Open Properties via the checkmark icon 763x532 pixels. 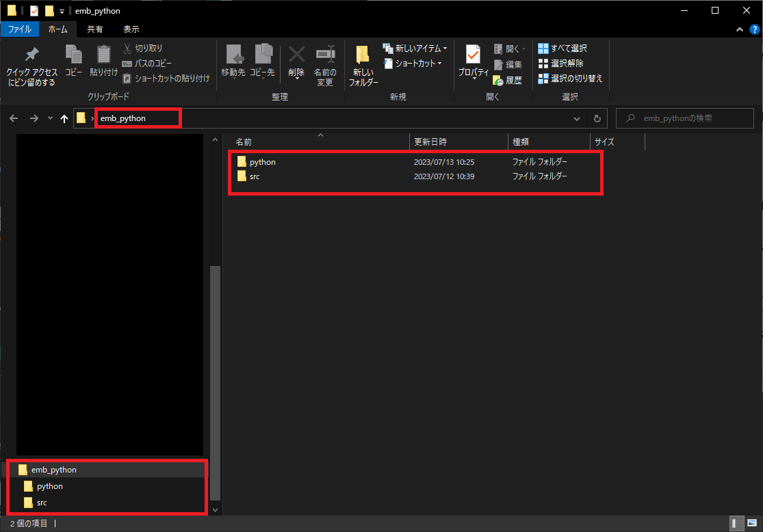coord(473,55)
